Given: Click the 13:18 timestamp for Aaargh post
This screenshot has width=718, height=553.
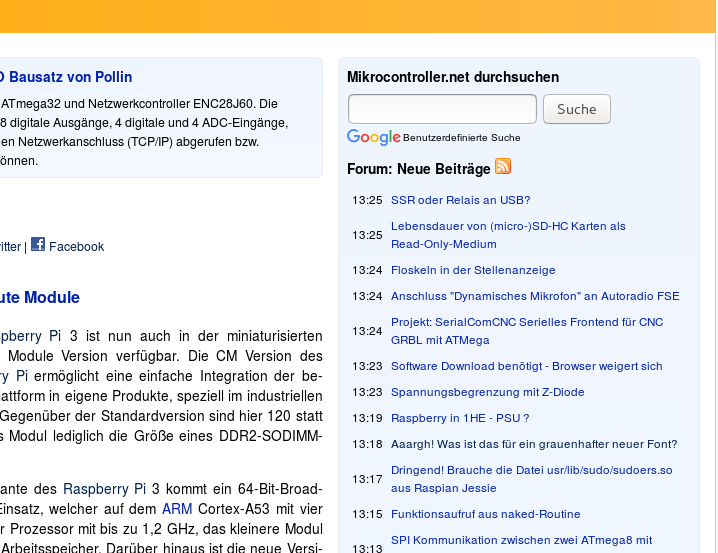Looking at the screenshot, I should (x=367, y=444).
